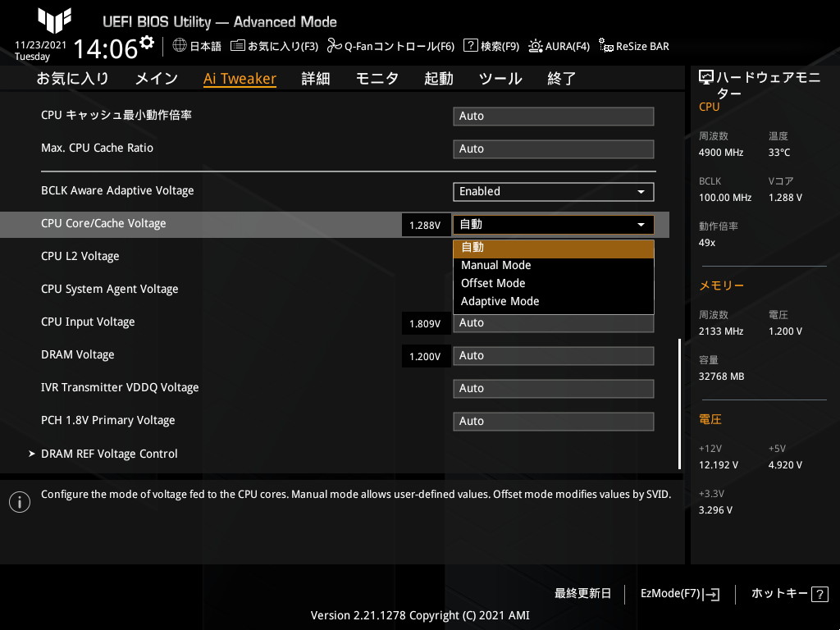Select CPU System Agent Voltage row

tap(109, 289)
